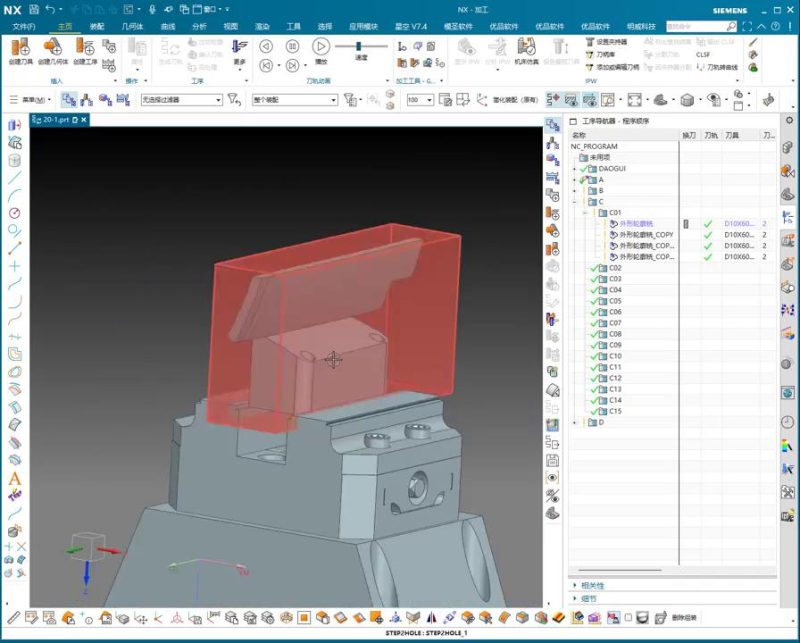Screen dimensions: 800x643
Task: Expand the D program group
Action: [x=574, y=422]
